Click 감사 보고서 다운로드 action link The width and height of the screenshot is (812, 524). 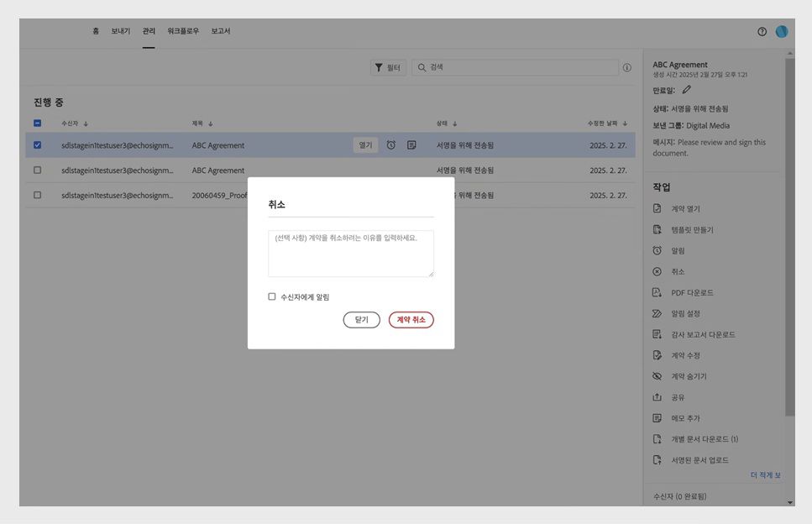tap(703, 334)
